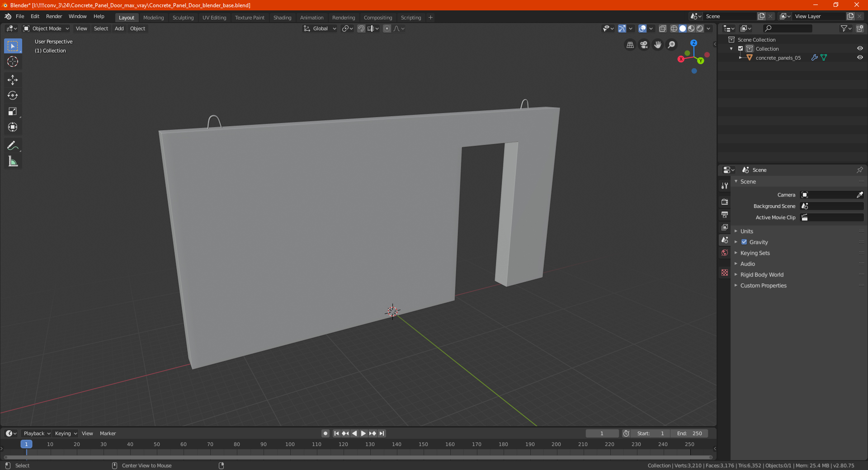Image resolution: width=868 pixels, height=470 pixels.
Task: Hide concrete_panels_05 with eye icon
Action: pyautogui.click(x=860, y=57)
